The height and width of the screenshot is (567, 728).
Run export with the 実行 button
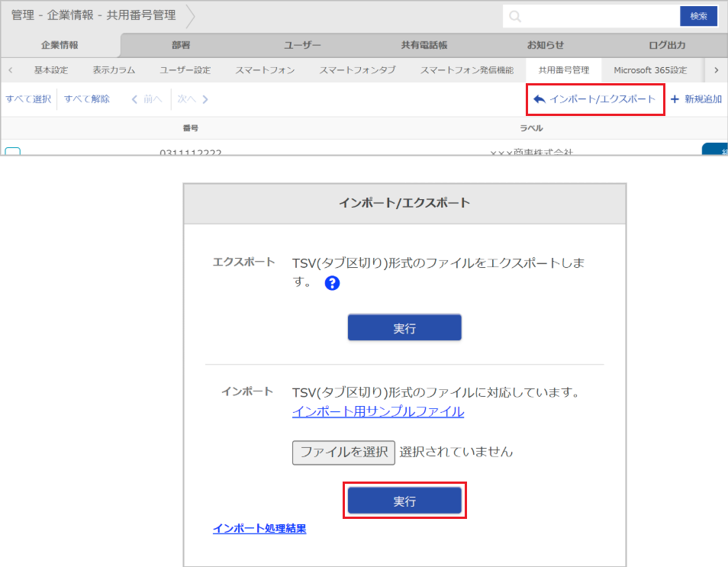(x=404, y=327)
